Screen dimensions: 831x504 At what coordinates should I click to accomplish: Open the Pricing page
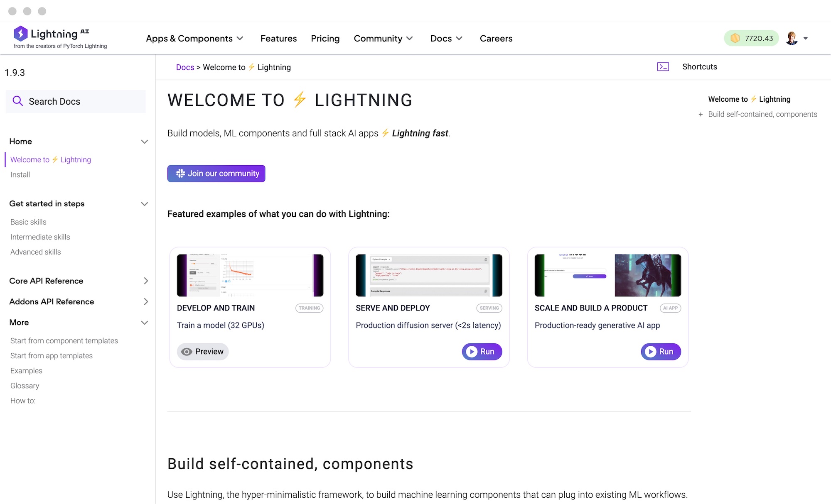(325, 38)
